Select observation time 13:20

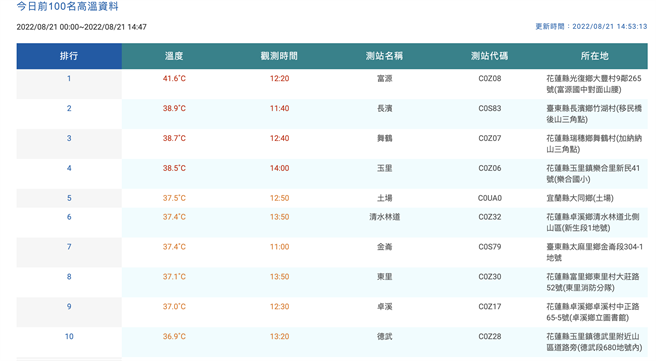click(x=279, y=337)
